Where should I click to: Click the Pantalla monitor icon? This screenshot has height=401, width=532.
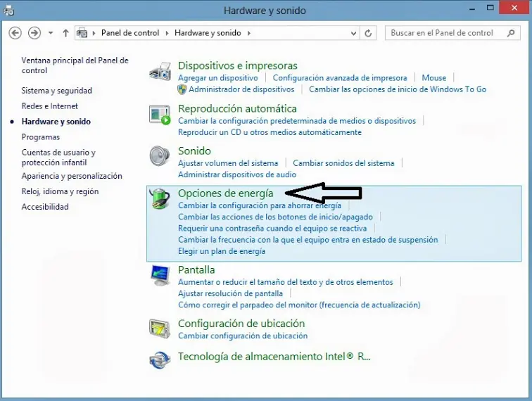point(160,276)
